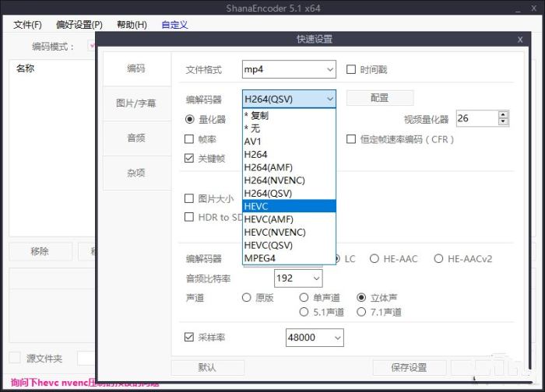The image size is (545, 392).
Task: Switch to the 杂项 tab
Action: click(136, 173)
